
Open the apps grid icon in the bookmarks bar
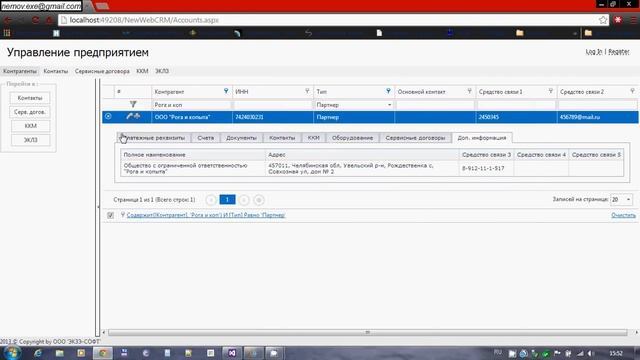7,33
